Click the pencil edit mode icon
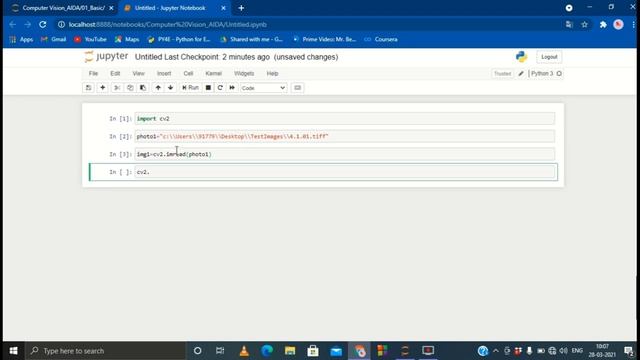The image size is (640, 360). coord(521,73)
